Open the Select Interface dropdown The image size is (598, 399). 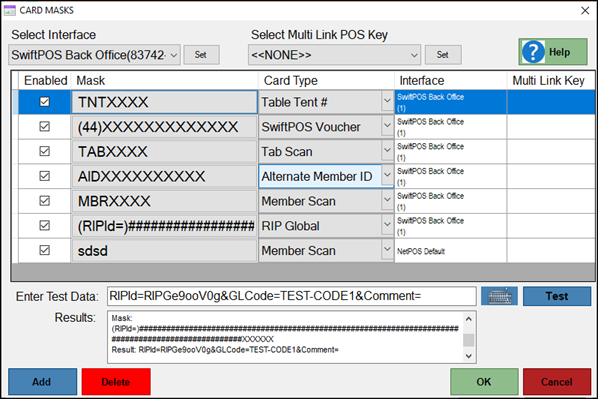pos(94,55)
